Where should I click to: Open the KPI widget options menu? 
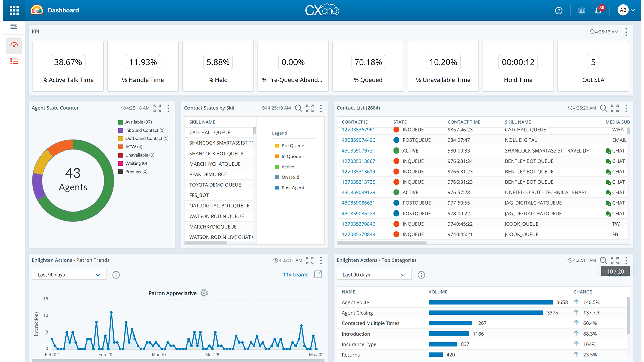pos(626,32)
